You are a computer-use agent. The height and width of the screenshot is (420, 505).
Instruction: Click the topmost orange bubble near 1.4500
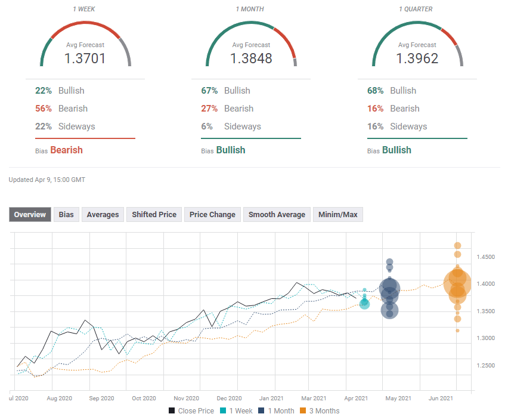point(457,246)
